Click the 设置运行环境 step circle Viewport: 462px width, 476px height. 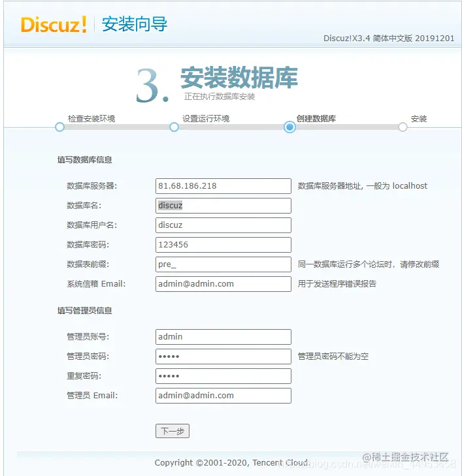tap(174, 127)
